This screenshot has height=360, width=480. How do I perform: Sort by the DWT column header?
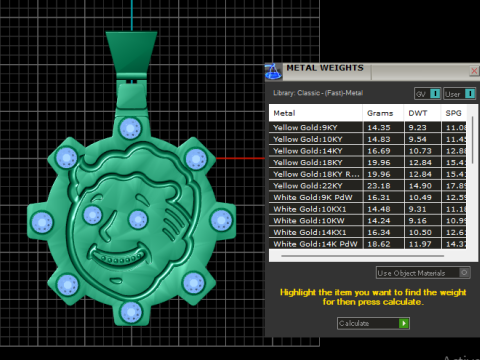[422, 113]
